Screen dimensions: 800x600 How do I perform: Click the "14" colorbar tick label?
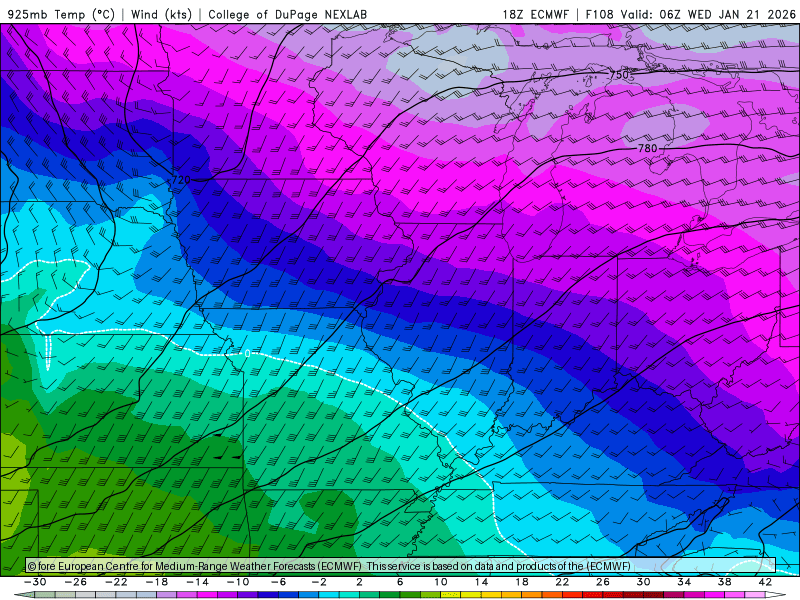(481, 582)
